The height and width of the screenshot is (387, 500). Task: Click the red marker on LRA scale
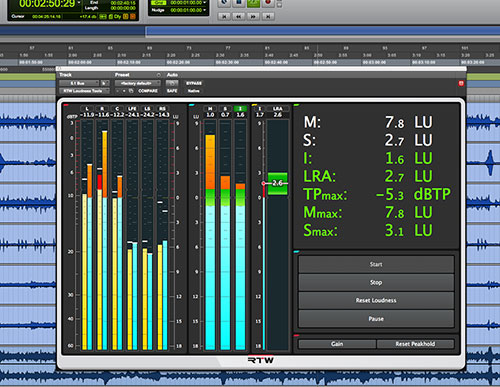(x=264, y=184)
